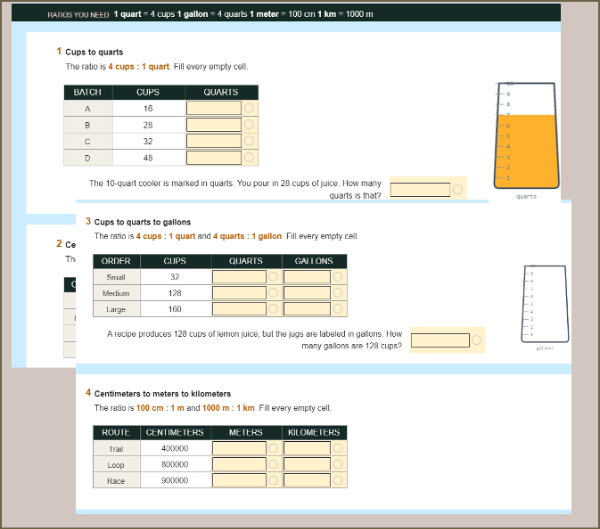Click the Quarts input for batch D
Image resolution: width=600 pixels, height=529 pixels.
214,158
